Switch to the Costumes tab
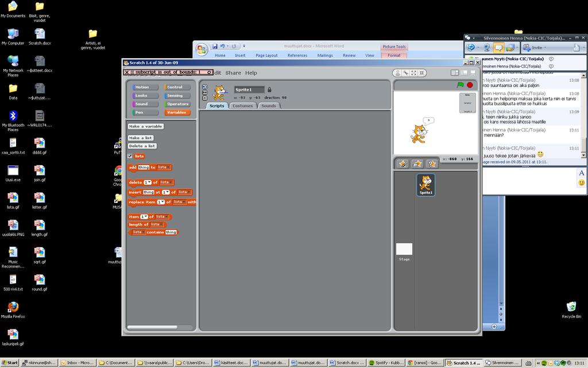 [243, 106]
